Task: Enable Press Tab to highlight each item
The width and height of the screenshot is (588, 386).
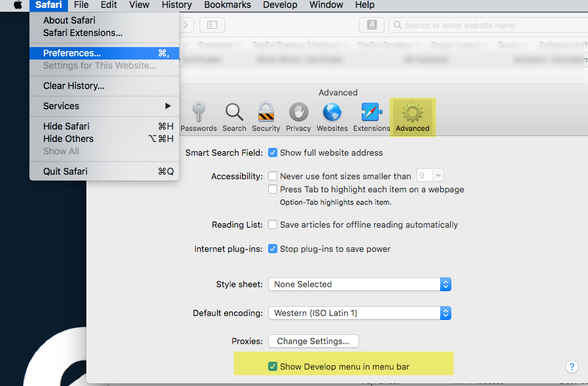Action: click(x=273, y=189)
